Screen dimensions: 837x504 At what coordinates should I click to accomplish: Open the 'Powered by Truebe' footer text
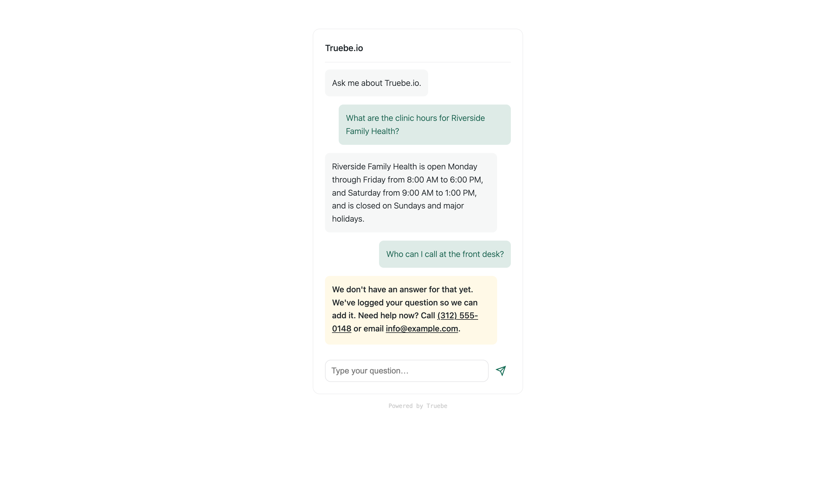(418, 406)
